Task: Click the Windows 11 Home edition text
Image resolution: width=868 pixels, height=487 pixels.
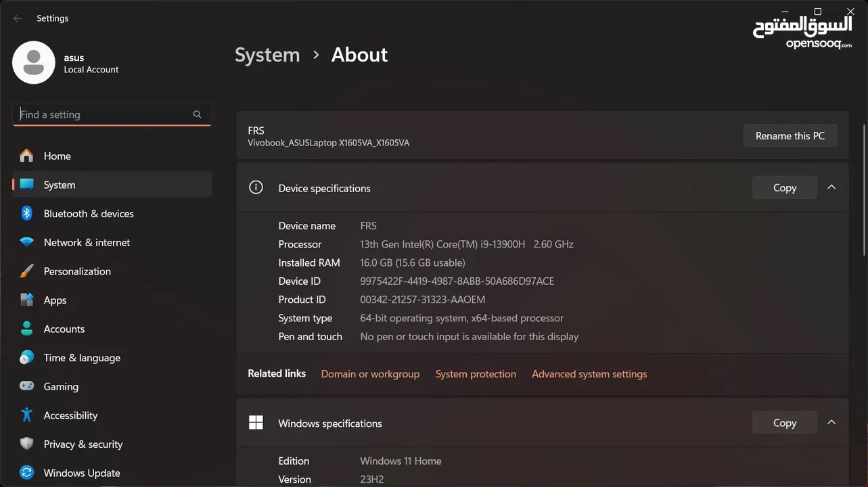Action: point(401,461)
